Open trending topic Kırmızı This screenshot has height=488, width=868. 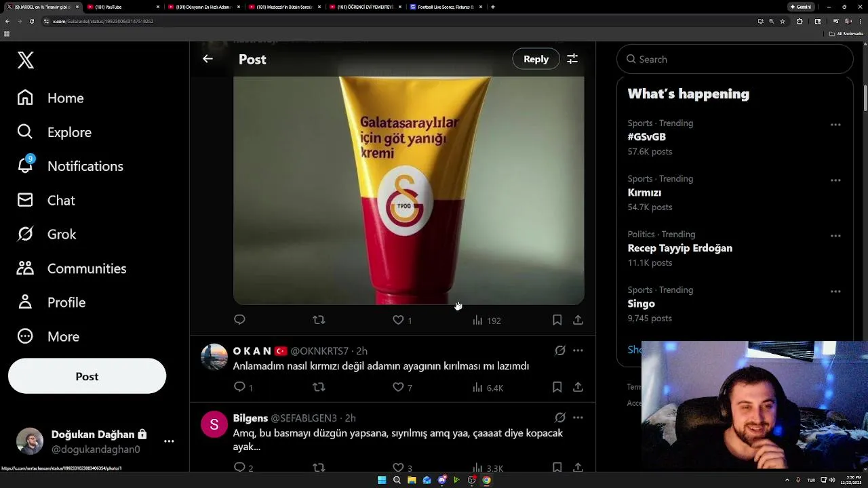click(x=644, y=192)
